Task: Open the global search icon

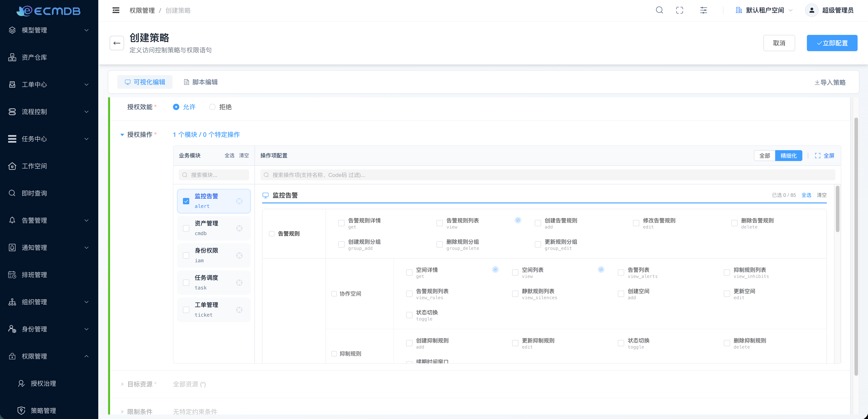Action: click(659, 10)
